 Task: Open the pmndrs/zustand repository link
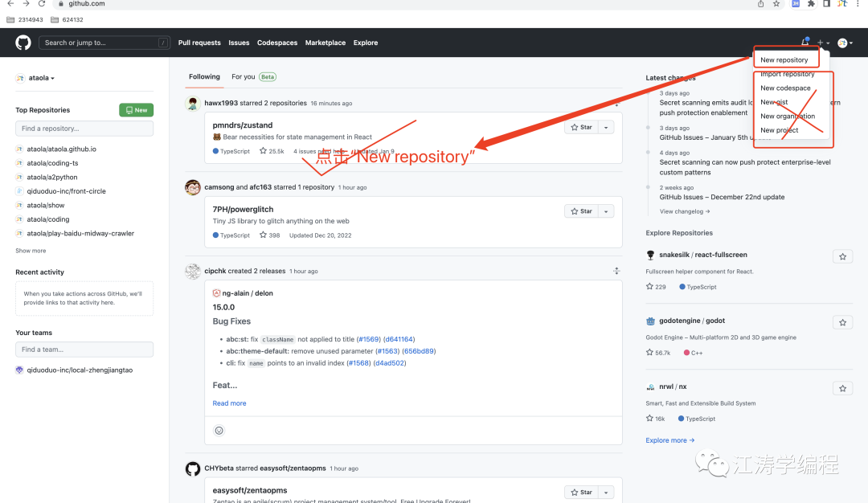243,125
